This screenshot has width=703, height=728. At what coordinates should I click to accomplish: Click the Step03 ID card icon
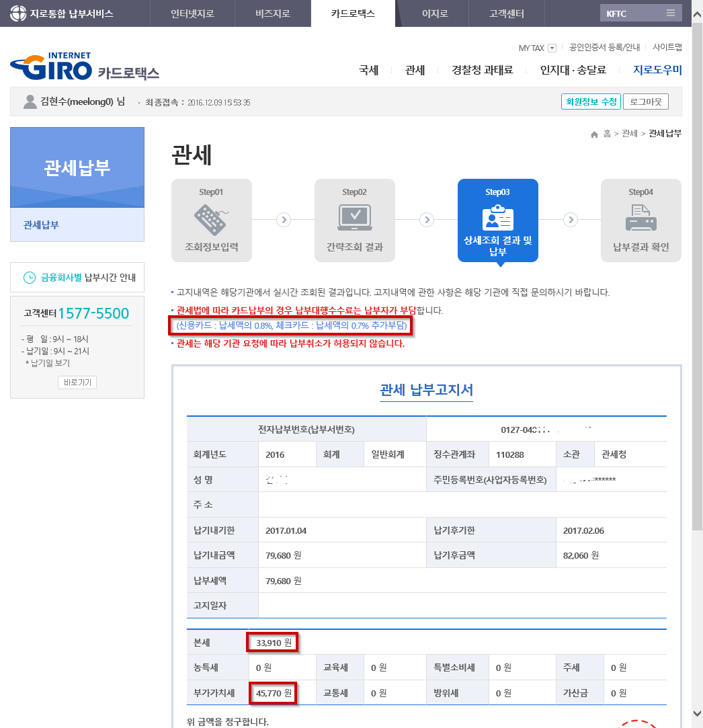coord(497,218)
